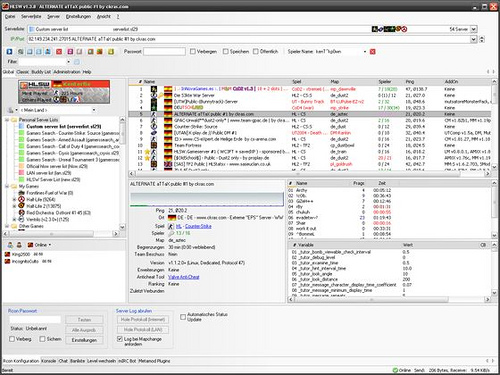Click the green Online status icon in status bar
Viewport: 500px width, 375px height.
395,370
